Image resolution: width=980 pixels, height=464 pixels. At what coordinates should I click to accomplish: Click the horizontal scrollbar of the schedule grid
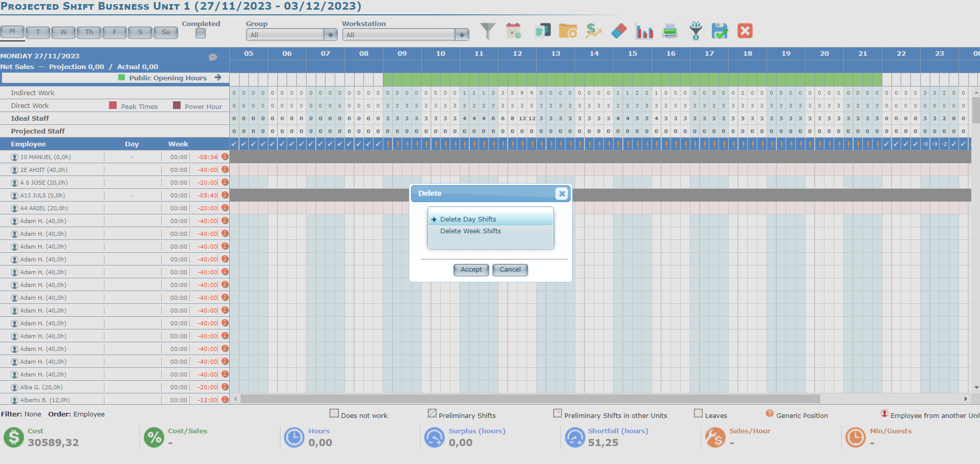530,399
